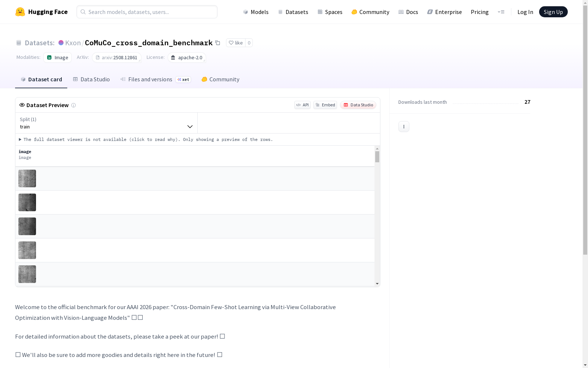Focus the search models and datasets field
Image resolution: width=588 pixels, height=368 pixels.
(147, 12)
